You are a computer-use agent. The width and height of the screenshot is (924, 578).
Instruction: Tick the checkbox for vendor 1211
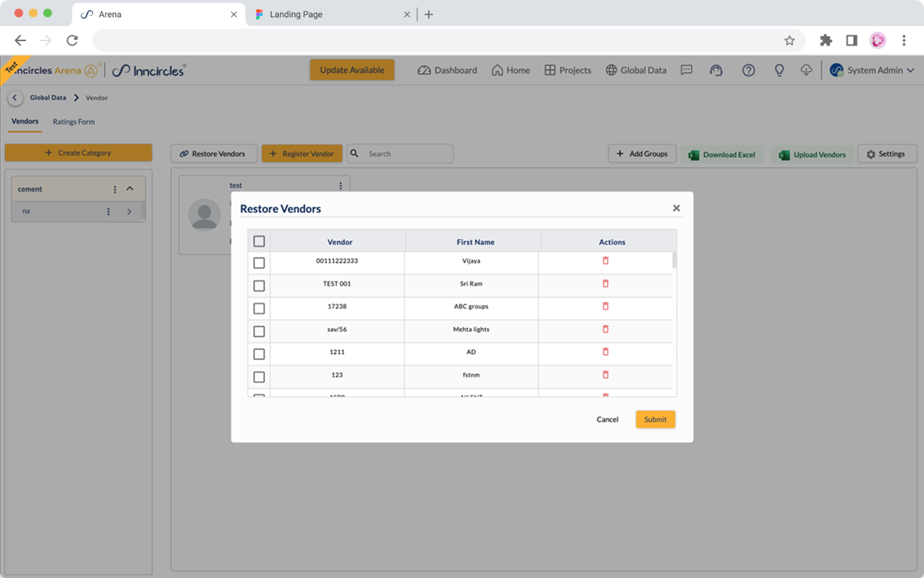coord(259,354)
